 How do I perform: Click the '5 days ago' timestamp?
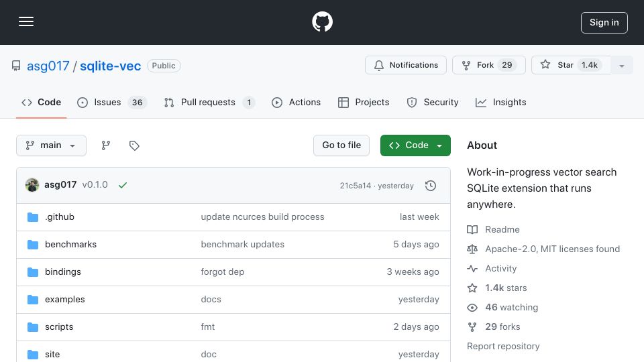point(416,244)
